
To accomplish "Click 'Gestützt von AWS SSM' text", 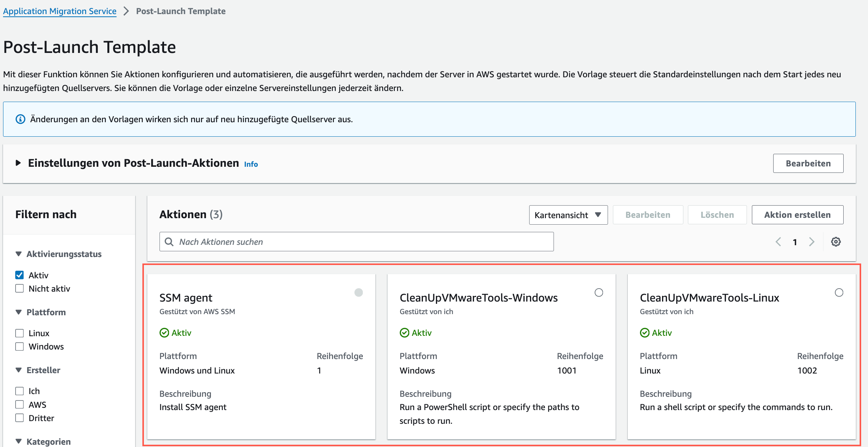I will pyautogui.click(x=197, y=311).
